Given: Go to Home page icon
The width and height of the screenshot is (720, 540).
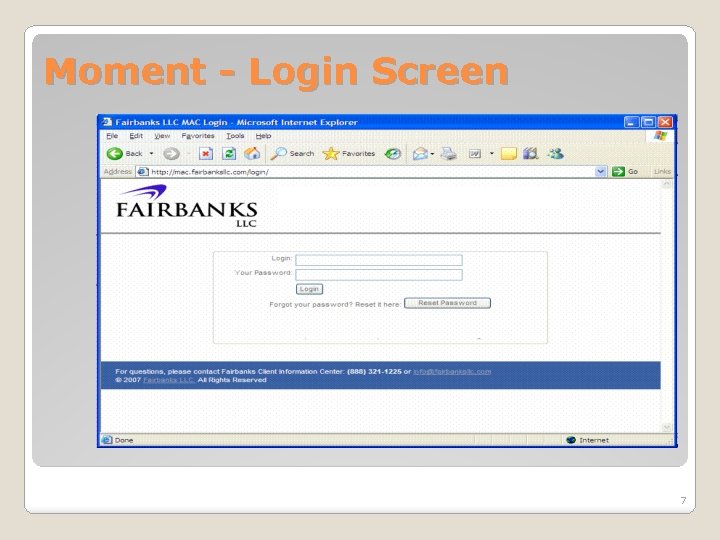Looking at the screenshot, I should 252,153.
